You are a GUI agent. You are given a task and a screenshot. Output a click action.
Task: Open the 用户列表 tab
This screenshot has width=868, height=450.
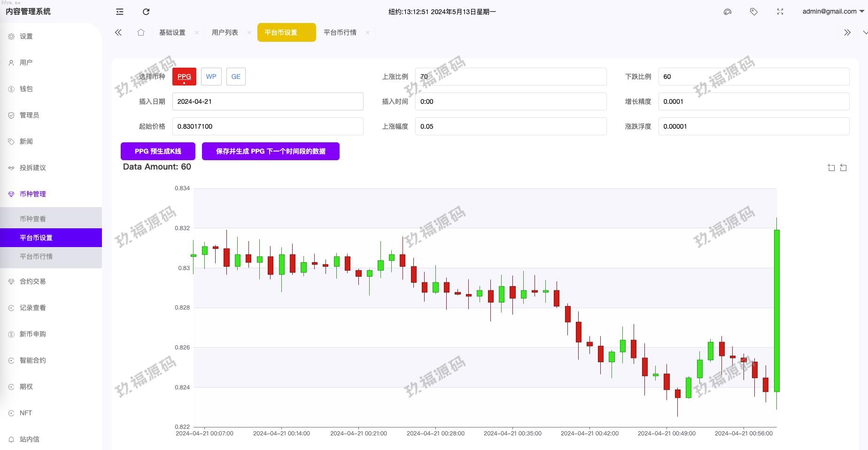(225, 32)
